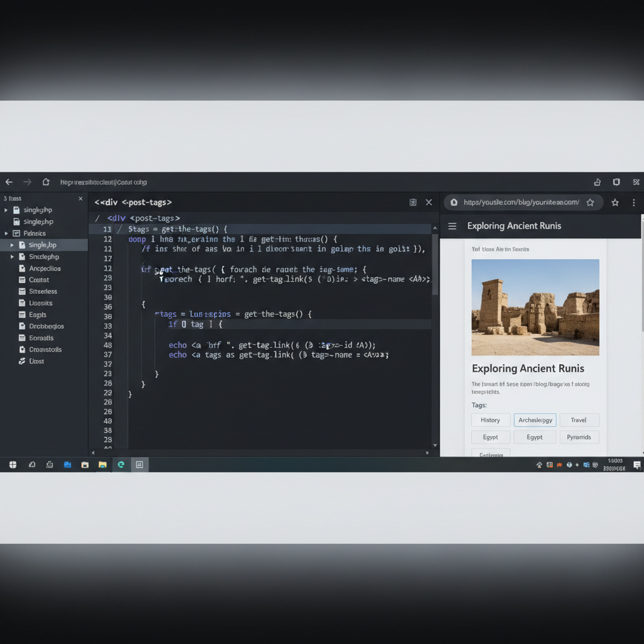Open the Edge browser icon on the taskbar
644x644 pixels.
(x=120, y=465)
